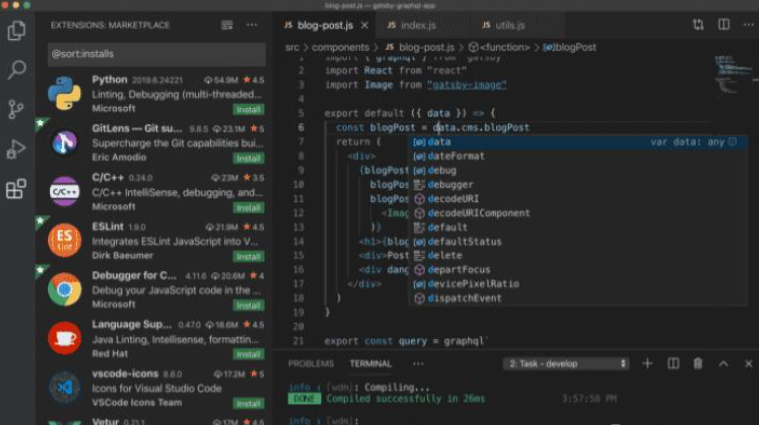Click the open changes compare icon
Image resolution: width=759 pixels, height=425 pixels.
[698, 25]
